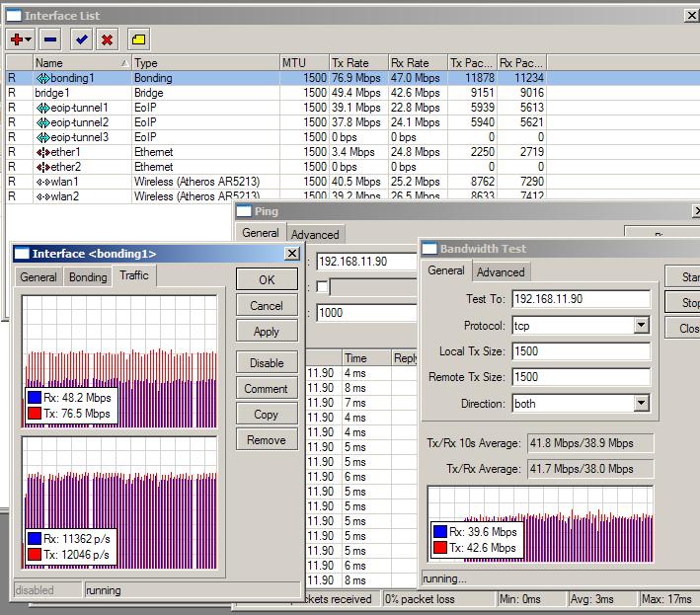This screenshot has width=700, height=615.
Task: Click the Disable button in bonding1 dialog
Action: (x=266, y=363)
